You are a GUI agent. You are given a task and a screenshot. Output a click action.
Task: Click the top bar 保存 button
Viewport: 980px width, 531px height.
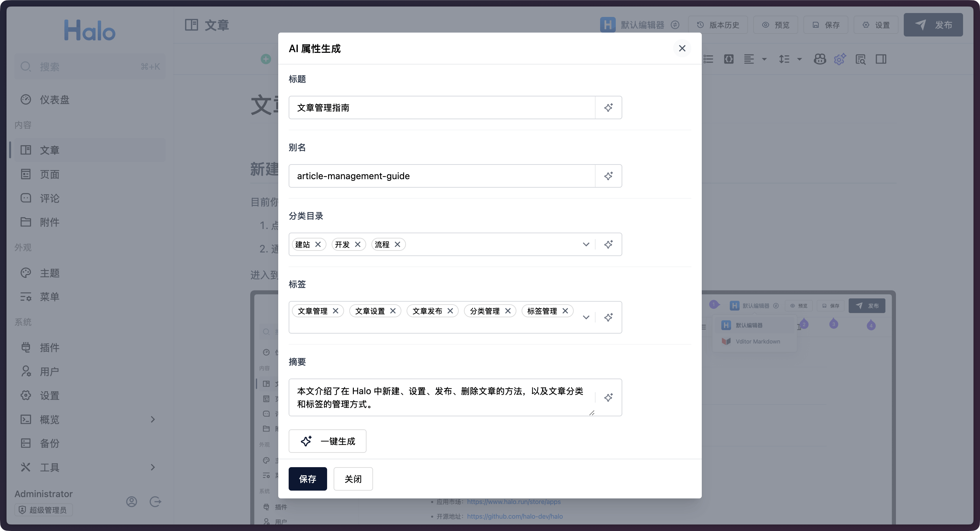click(x=826, y=25)
